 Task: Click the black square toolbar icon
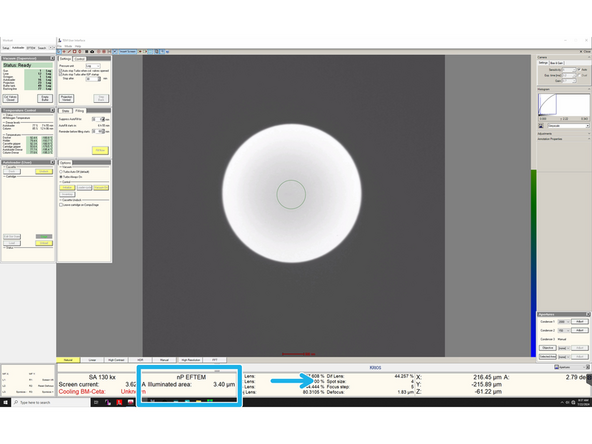[x=86, y=51]
